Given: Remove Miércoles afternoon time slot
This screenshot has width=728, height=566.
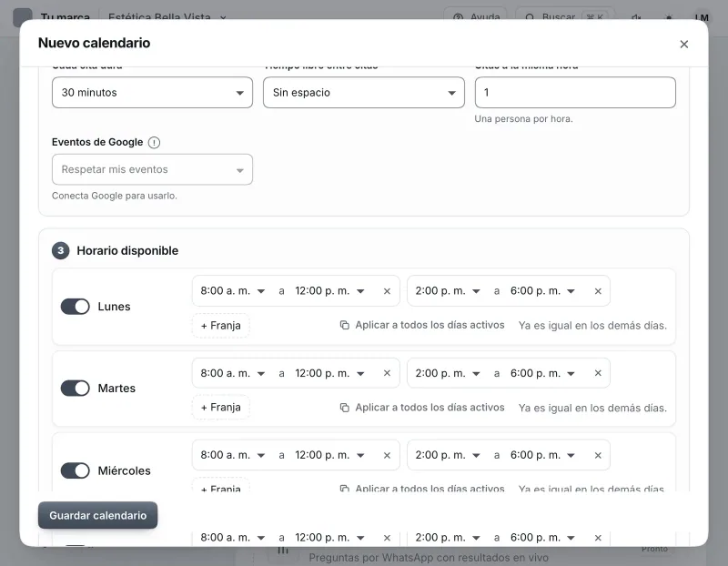Looking at the screenshot, I should (x=598, y=456).
